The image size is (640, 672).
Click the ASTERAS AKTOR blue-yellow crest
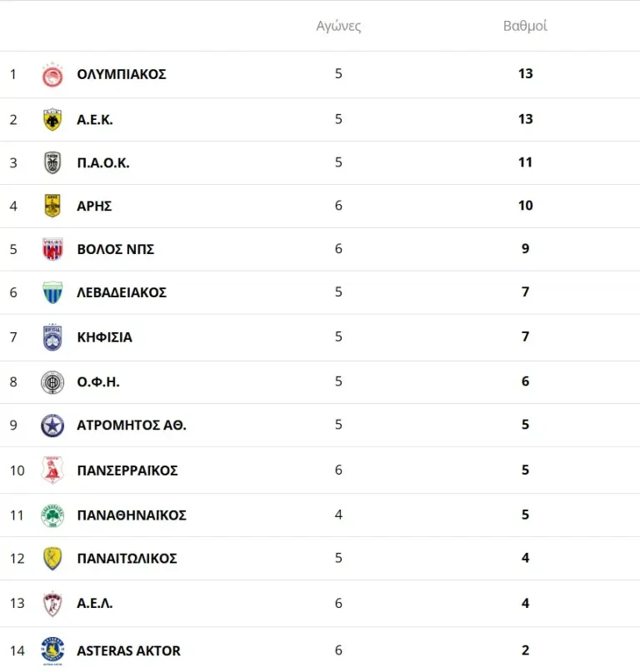pos(52,650)
